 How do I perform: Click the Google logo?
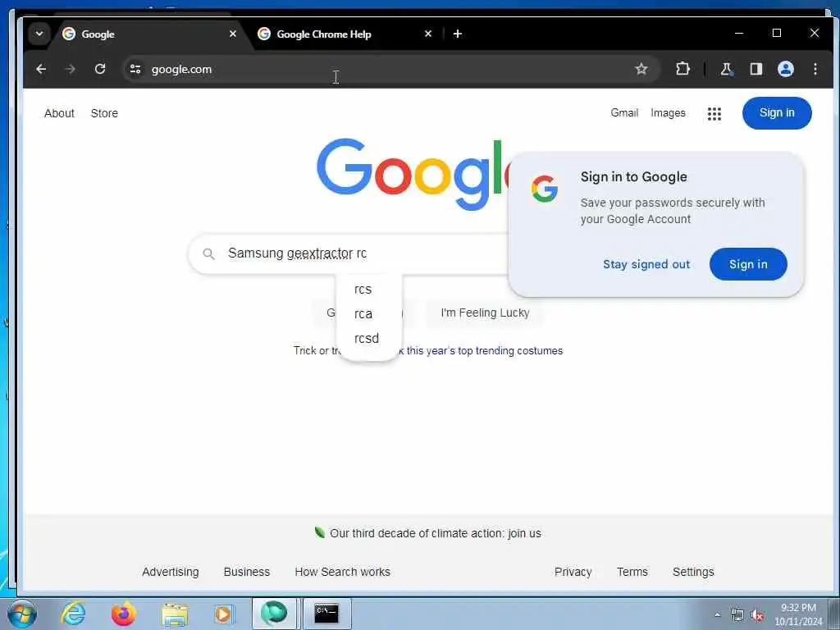[x=412, y=174]
